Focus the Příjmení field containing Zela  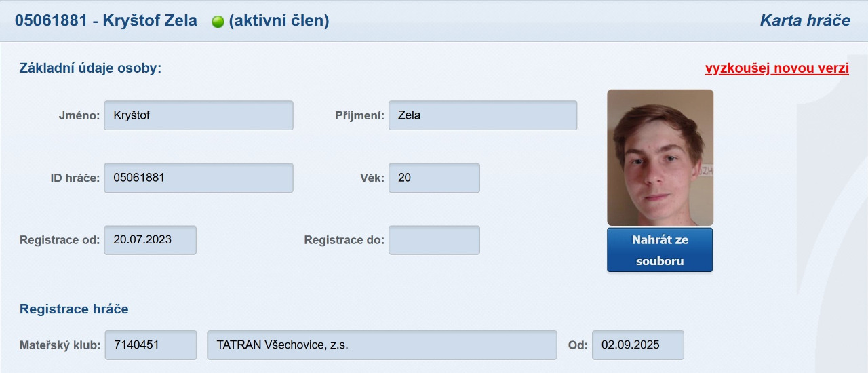coord(483,115)
